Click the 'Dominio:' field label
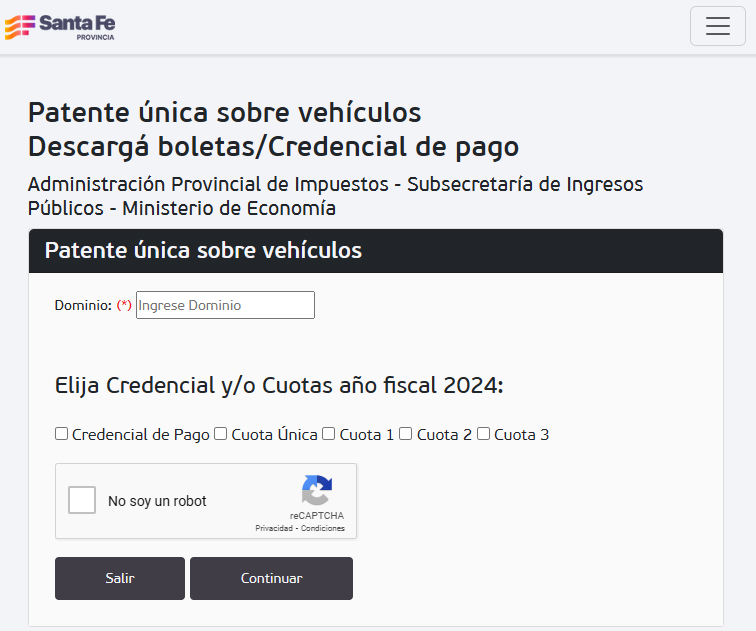 tap(83, 306)
